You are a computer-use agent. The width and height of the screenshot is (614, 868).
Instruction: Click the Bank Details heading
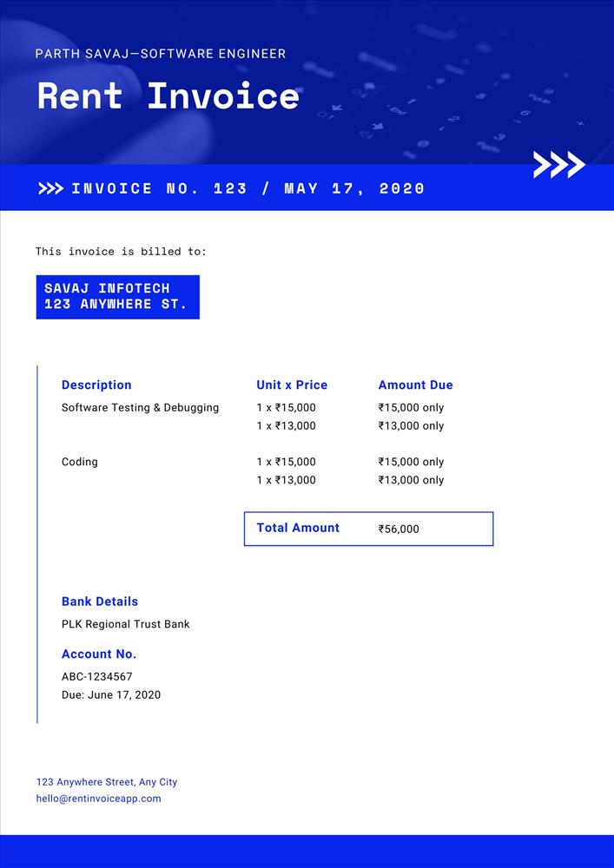point(100,602)
